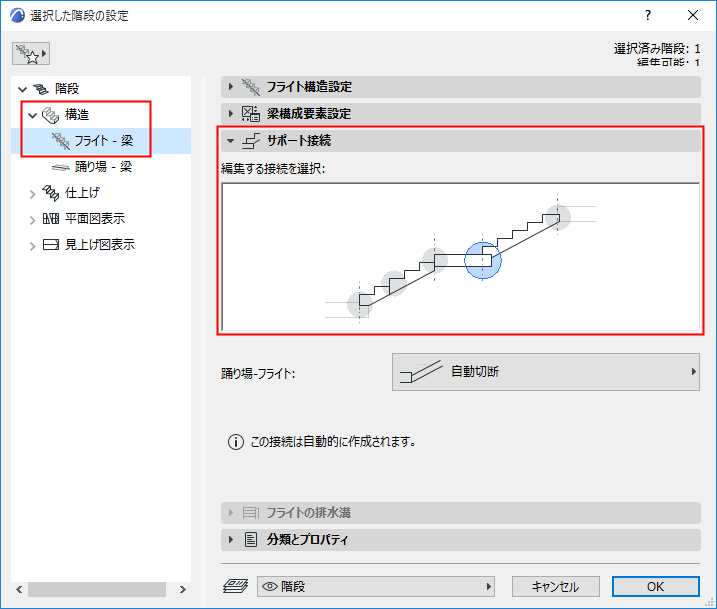
Task: Click the 見上げ図表示 icon
Action: (x=50, y=245)
